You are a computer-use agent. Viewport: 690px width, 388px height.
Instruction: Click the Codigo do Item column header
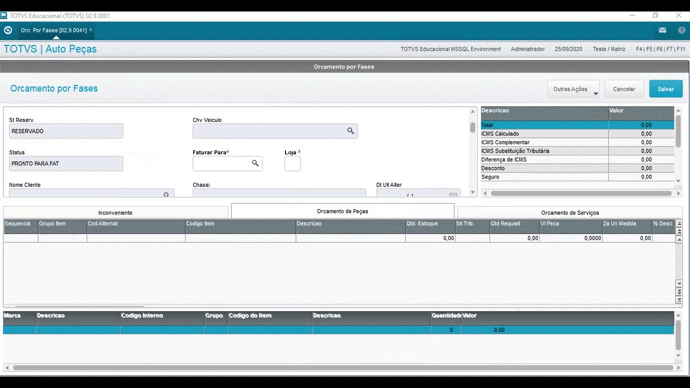click(x=270, y=318)
